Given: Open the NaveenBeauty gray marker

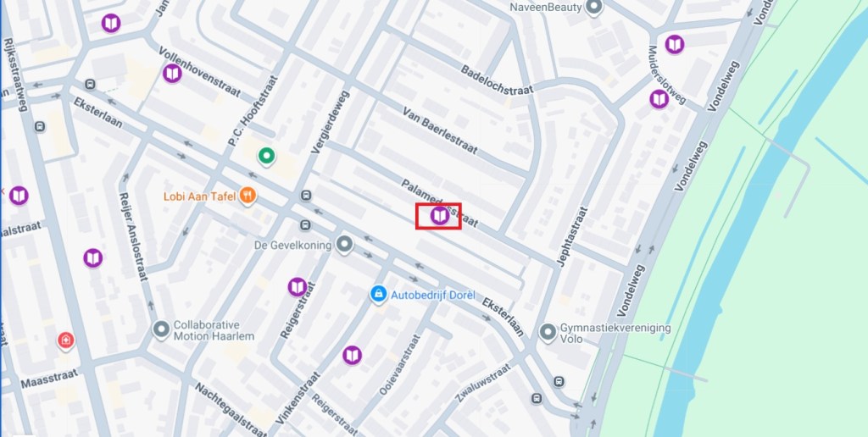Looking at the screenshot, I should point(594,8).
